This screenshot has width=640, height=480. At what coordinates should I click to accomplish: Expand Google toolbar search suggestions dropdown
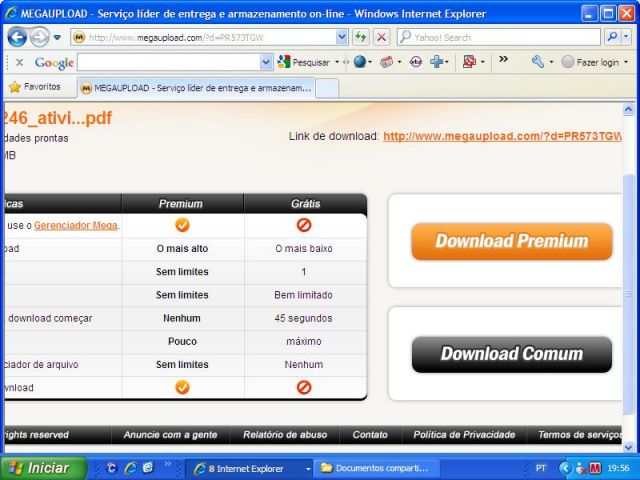click(266, 62)
